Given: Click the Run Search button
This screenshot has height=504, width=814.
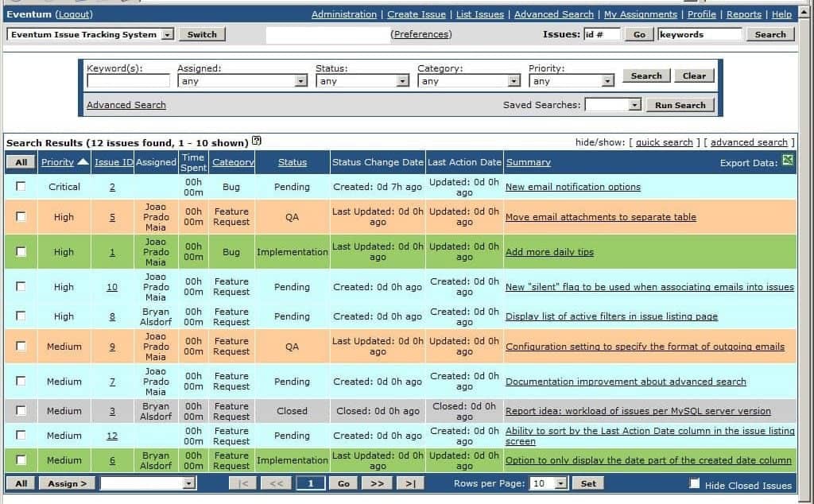Looking at the screenshot, I should pyautogui.click(x=680, y=105).
